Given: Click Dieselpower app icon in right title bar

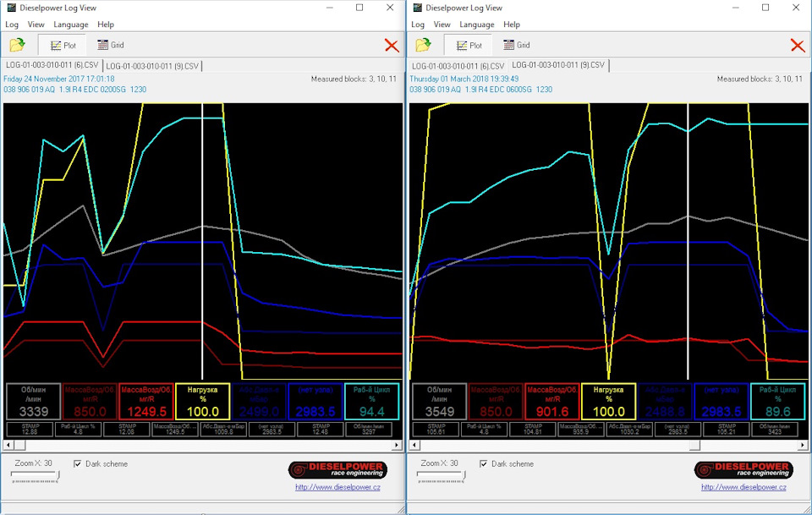Looking at the screenshot, I should pyautogui.click(x=417, y=8).
